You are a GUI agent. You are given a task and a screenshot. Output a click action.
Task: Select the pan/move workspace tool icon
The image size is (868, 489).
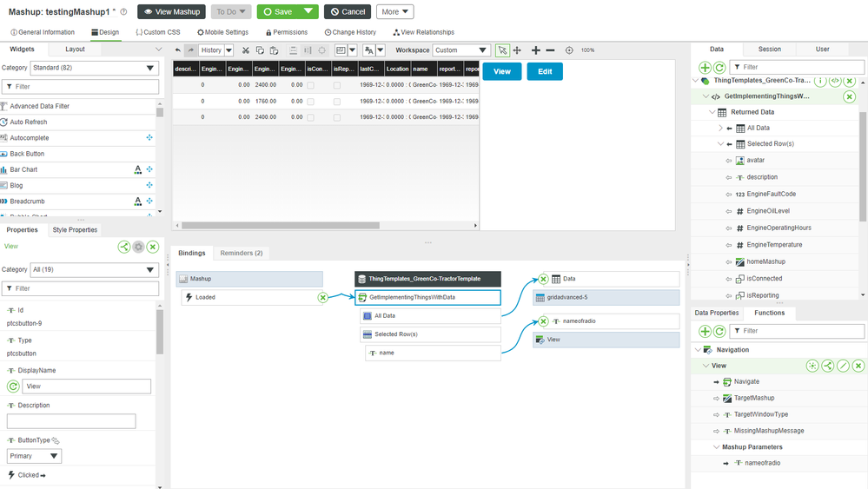(517, 50)
